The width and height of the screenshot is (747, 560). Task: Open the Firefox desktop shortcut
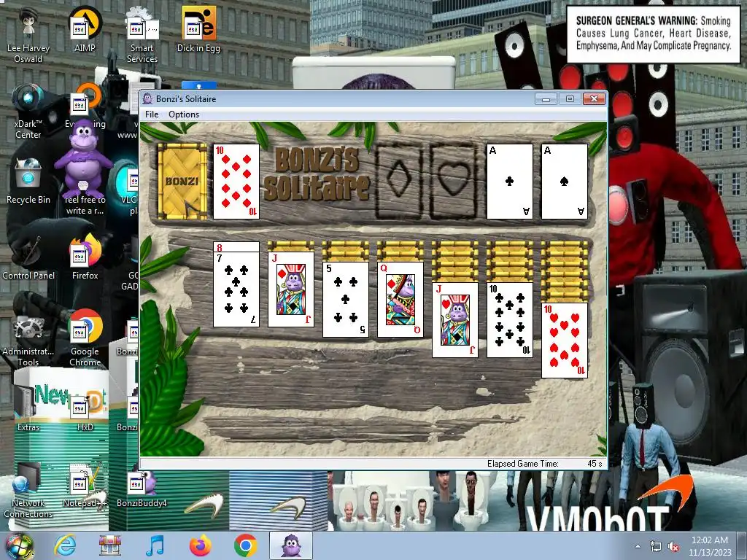pos(85,257)
